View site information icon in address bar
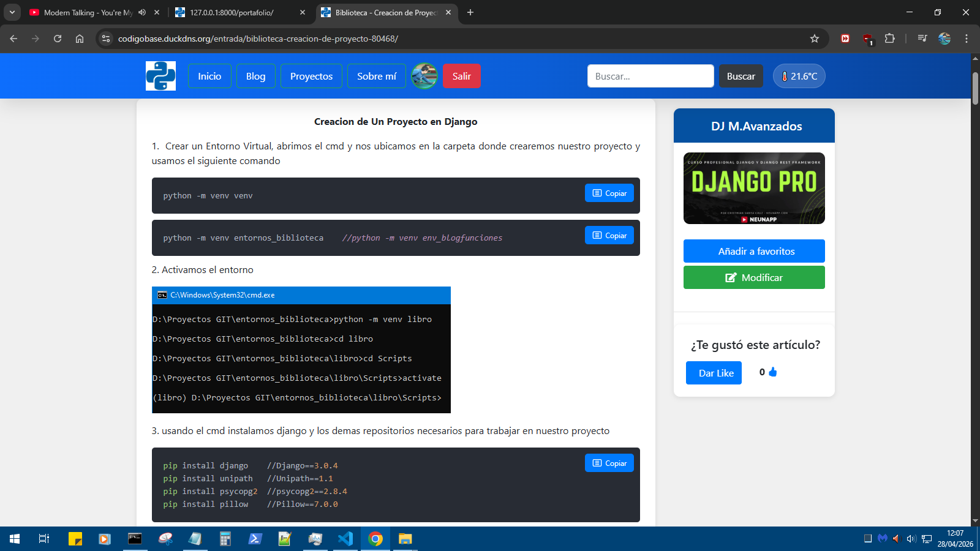The height and width of the screenshot is (551, 980). pyautogui.click(x=106, y=39)
